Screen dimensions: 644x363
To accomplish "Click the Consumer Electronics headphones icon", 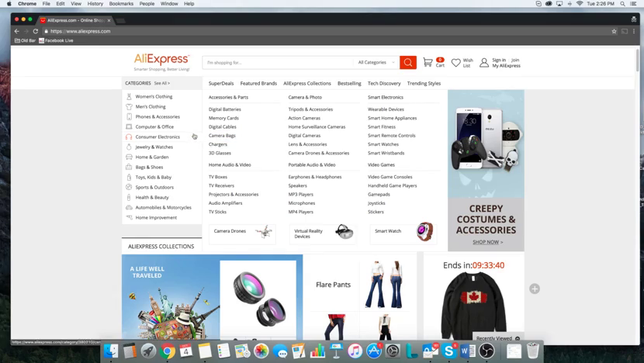I will (x=129, y=137).
